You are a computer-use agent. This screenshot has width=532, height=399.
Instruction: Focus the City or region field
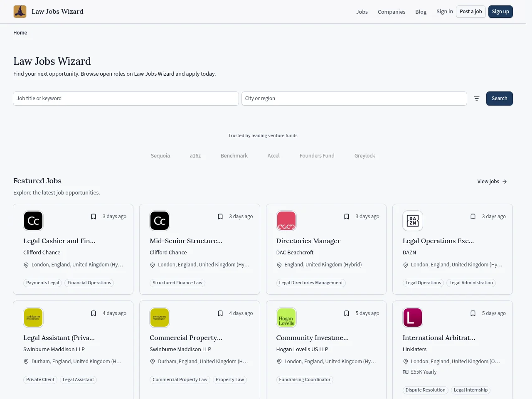pyautogui.click(x=354, y=99)
